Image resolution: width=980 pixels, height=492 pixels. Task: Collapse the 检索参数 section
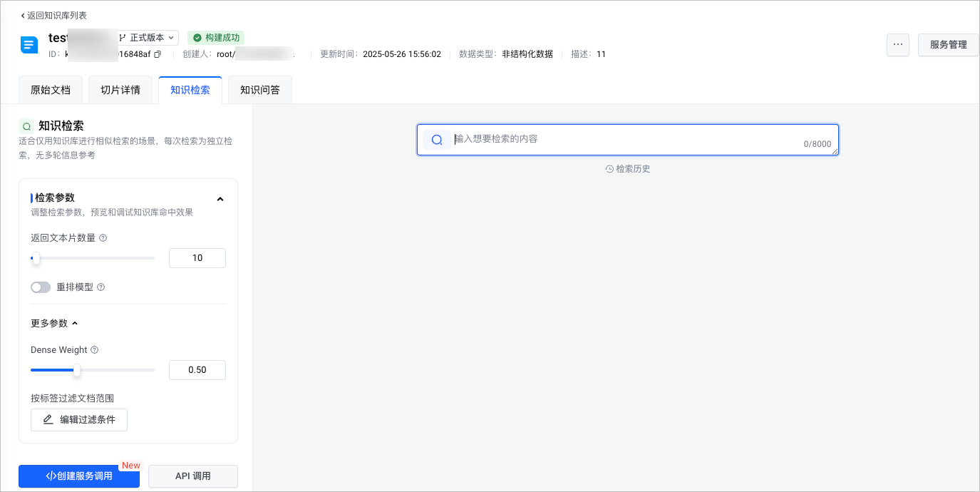(220, 199)
